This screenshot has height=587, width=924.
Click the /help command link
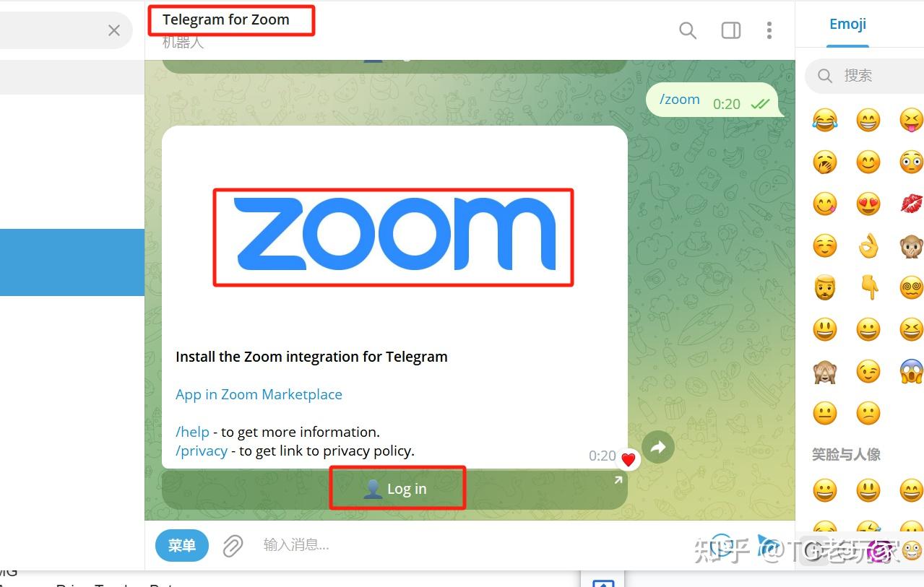[x=192, y=432]
